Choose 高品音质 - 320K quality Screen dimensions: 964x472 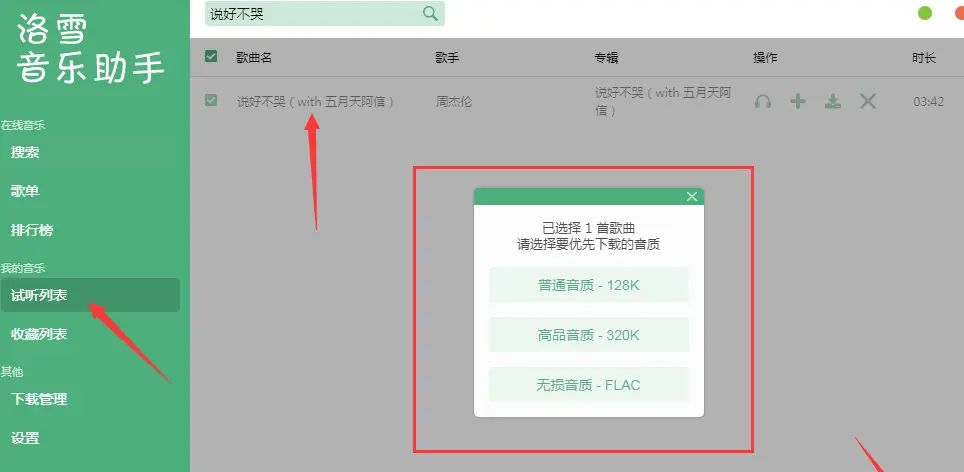[x=589, y=335]
